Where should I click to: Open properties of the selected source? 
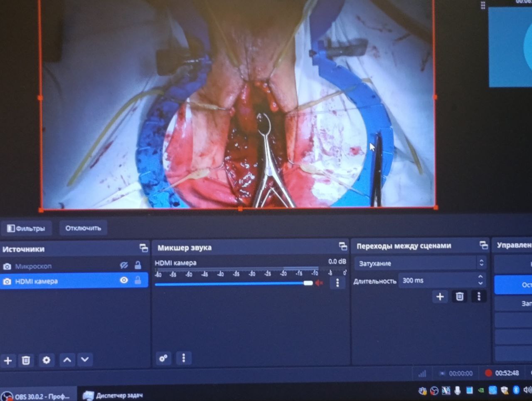[46, 360]
